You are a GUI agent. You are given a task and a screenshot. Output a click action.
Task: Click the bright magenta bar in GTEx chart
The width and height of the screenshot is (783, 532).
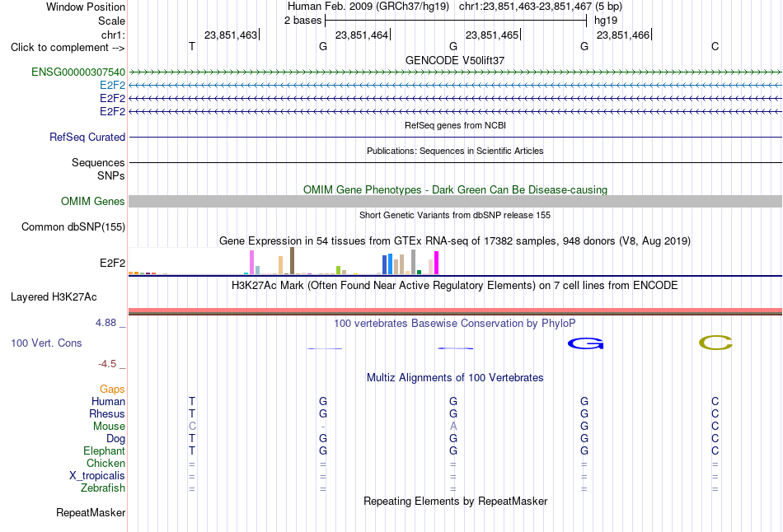click(437, 263)
